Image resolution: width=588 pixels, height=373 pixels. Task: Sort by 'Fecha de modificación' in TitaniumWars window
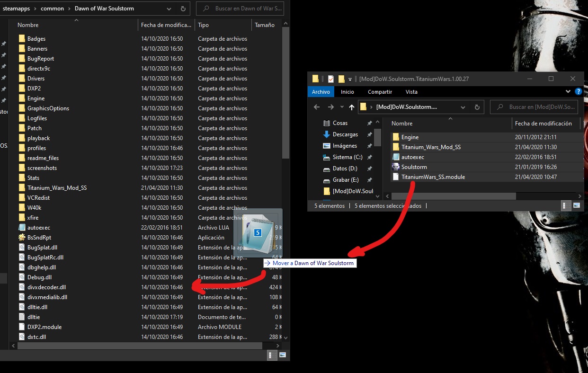pyautogui.click(x=543, y=124)
